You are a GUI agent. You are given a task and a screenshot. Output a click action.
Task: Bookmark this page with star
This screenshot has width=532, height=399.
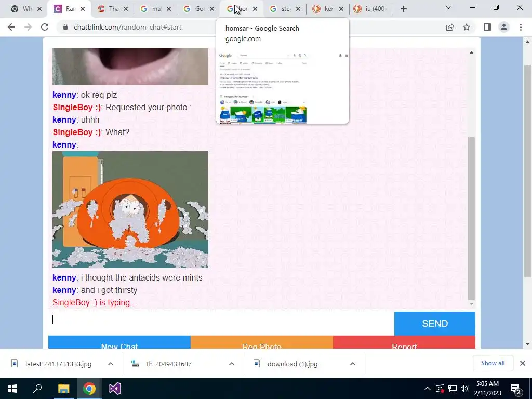(467, 27)
